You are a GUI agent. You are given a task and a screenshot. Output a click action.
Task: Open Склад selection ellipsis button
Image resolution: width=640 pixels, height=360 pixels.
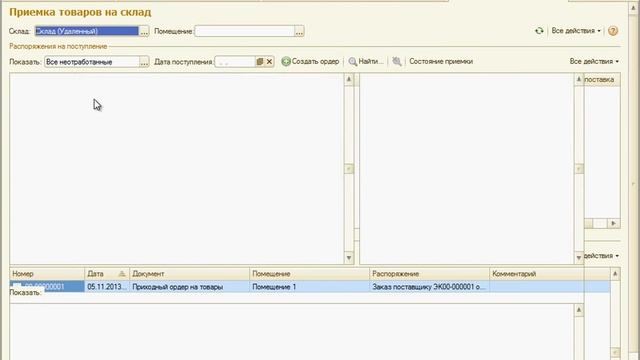click(x=144, y=31)
